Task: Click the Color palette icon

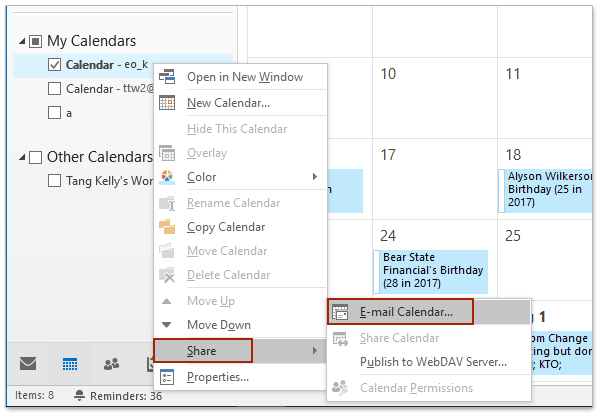Action: coord(168,177)
